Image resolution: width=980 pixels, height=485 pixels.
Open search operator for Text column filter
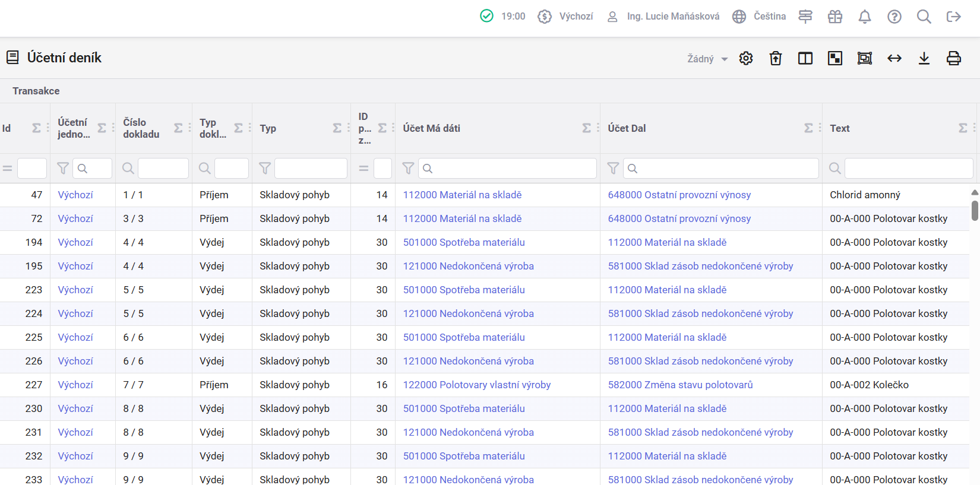pos(834,169)
